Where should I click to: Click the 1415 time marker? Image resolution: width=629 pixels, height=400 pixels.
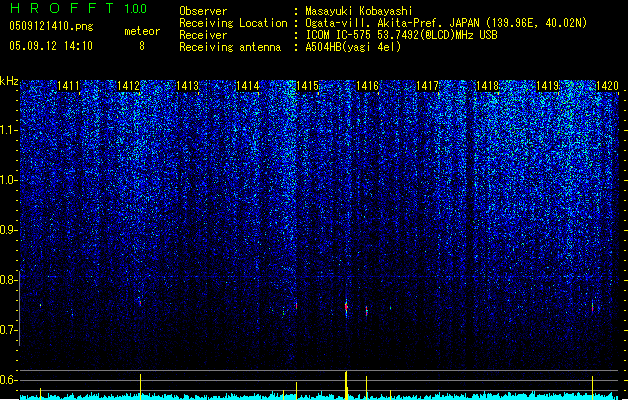(307, 85)
